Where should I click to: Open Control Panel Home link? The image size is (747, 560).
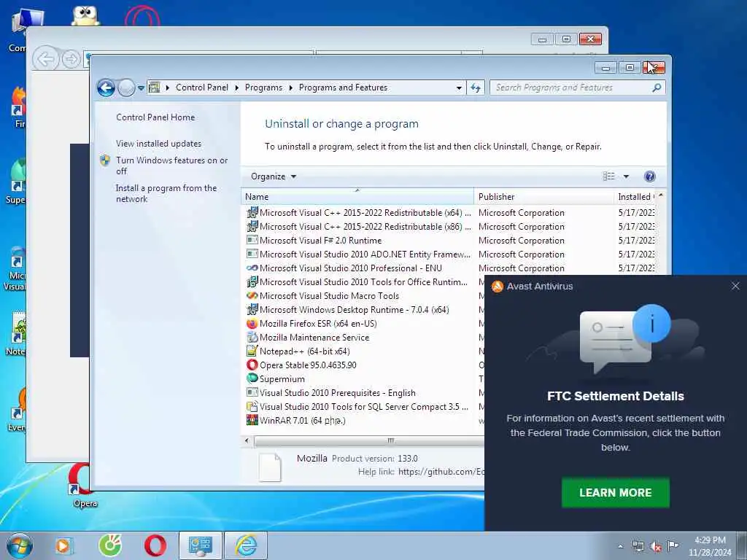coord(155,117)
